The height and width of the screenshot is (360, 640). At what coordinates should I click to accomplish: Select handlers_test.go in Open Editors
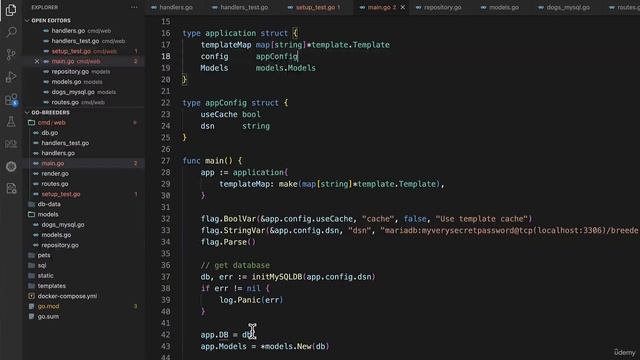[x=84, y=41]
